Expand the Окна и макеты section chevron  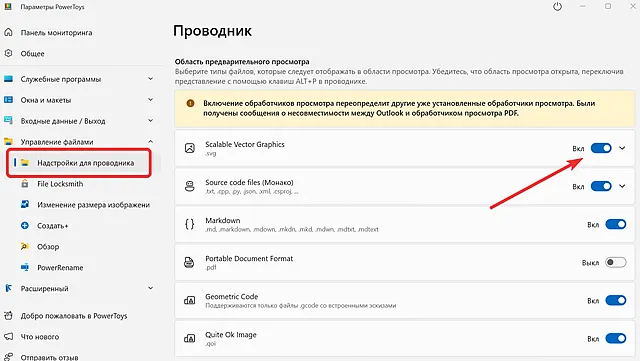pyautogui.click(x=150, y=99)
